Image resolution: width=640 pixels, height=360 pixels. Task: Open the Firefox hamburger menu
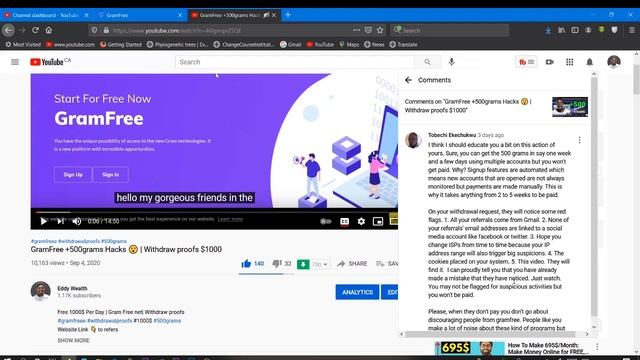[x=631, y=30]
